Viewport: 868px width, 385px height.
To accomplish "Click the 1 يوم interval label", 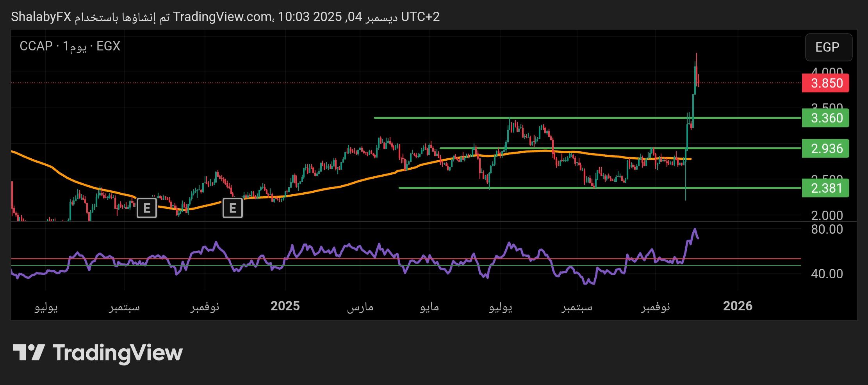I will point(75,47).
